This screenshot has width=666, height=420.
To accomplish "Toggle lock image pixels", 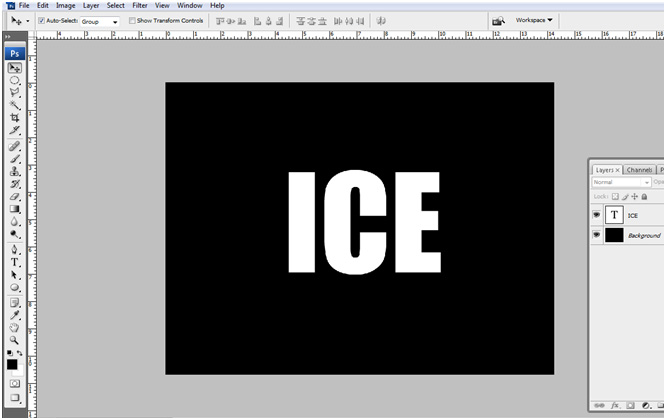I will pyautogui.click(x=625, y=197).
